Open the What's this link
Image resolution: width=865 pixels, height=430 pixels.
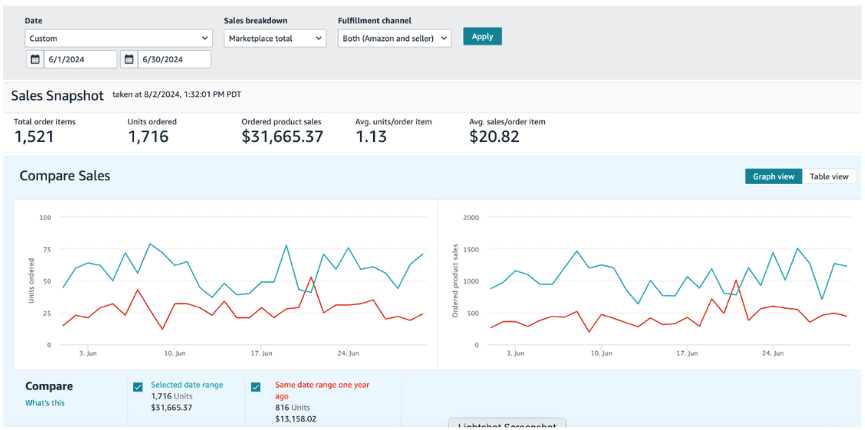pyautogui.click(x=45, y=403)
